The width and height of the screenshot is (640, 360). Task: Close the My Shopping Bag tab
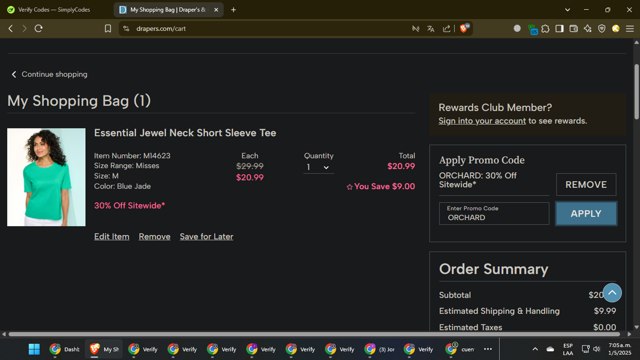click(x=216, y=9)
